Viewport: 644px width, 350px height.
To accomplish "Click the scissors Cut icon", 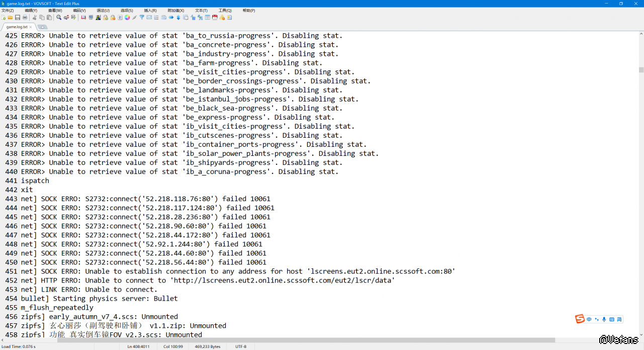I will tap(35, 18).
